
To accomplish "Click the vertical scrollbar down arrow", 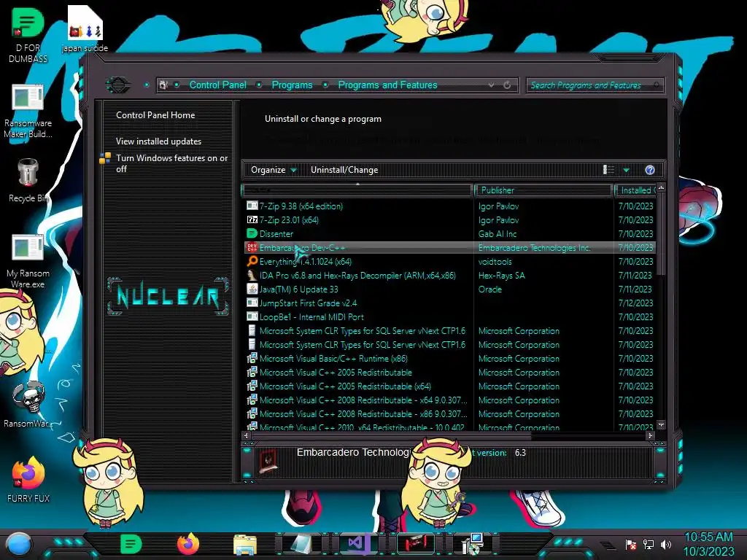I will coord(661,424).
